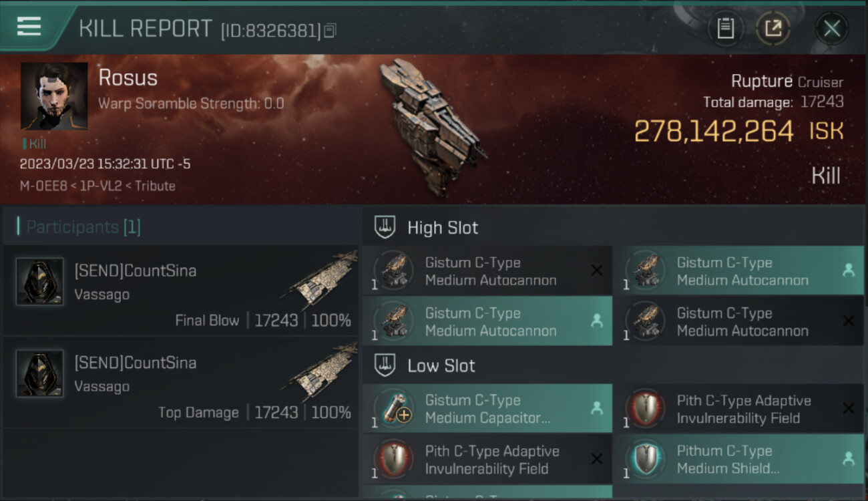Open the Final Blow CountSina portrait
Viewport: 868px width, 501px height.
[x=40, y=282]
